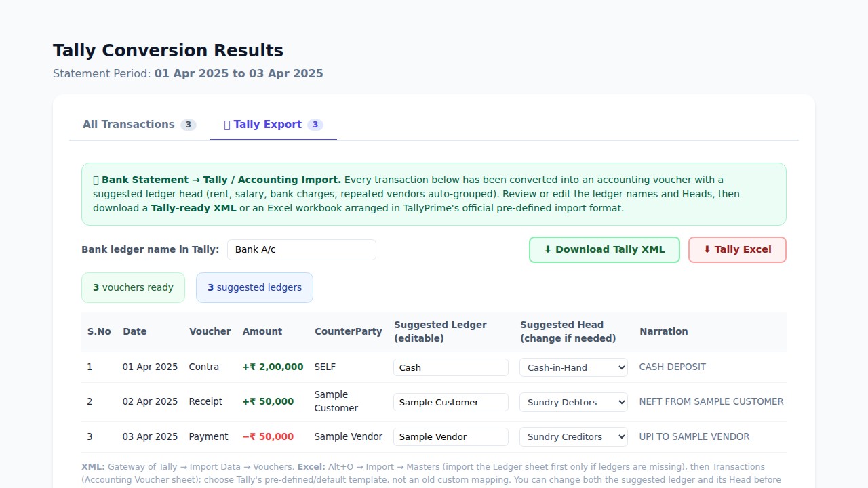
Task: Open the Sundry Creditors head dropdown
Action: 574,436
